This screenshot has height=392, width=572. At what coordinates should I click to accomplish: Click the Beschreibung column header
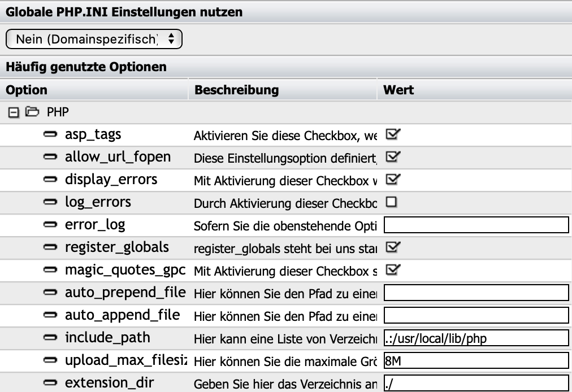(x=236, y=90)
